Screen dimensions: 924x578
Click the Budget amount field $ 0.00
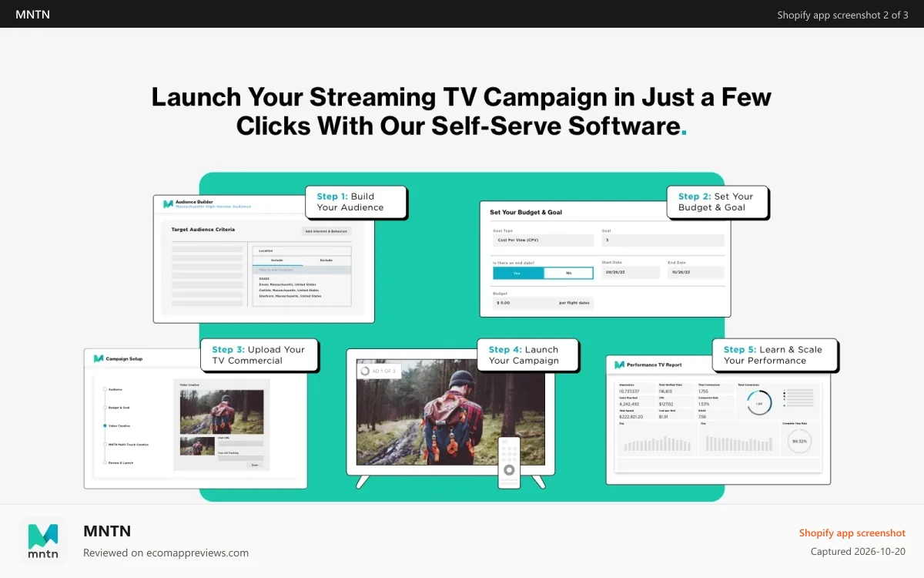click(x=543, y=303)
